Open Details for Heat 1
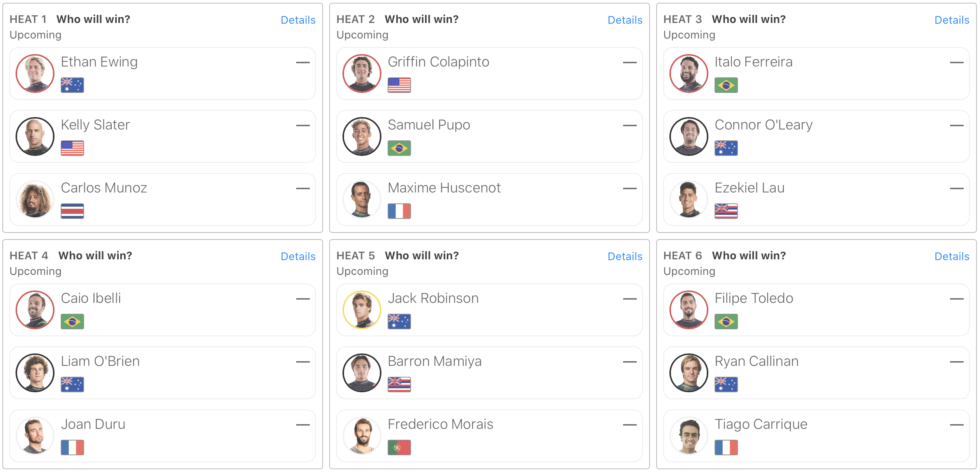 pyautogui.click(x=298, y=20)
